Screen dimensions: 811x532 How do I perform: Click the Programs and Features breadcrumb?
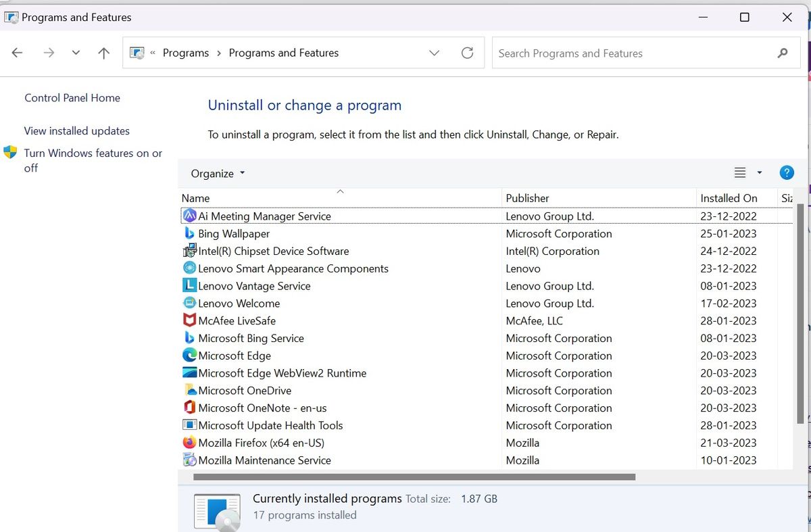click(x=284, y=53)
